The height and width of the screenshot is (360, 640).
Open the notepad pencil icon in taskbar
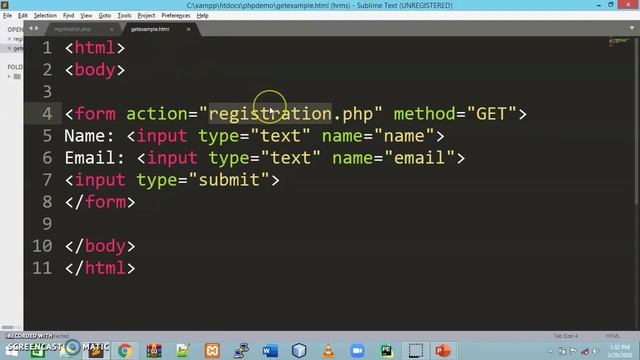click(183, 351)
